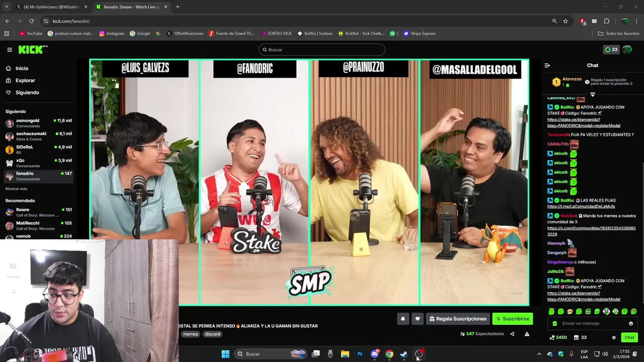Open OBS Studio from taskbar
This screenshot has width=644, height=362.
coord(419,354)
